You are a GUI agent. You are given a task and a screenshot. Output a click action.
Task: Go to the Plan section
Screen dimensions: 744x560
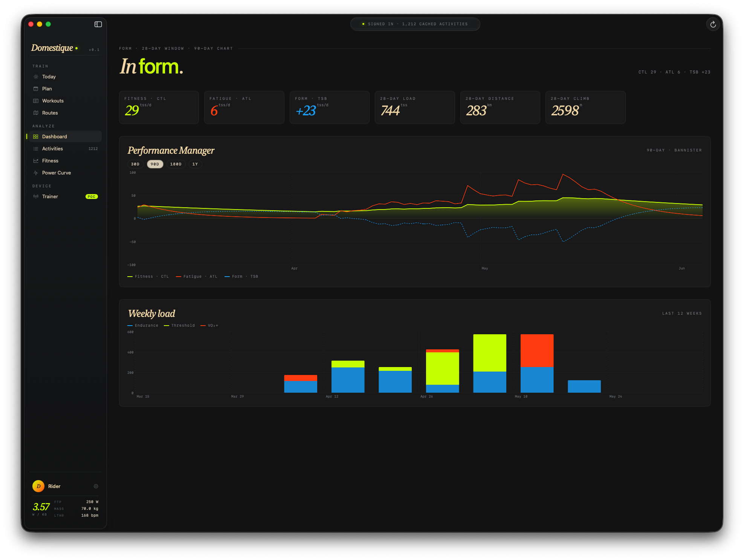(66, 89)
